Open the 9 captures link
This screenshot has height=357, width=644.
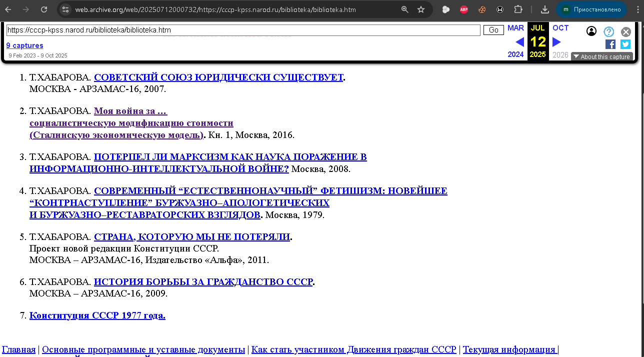[x=24, y=45]
